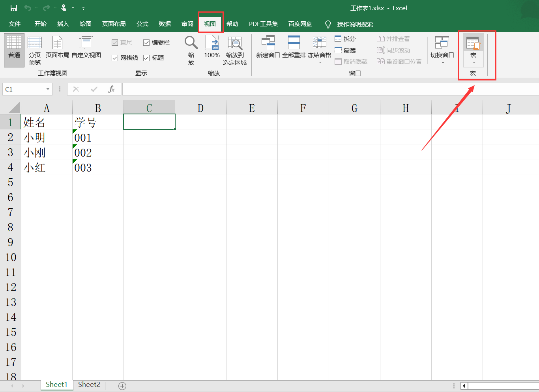Add a new sheet with plus icon
Image resolution: width=539 pixels, height=392 pixels.
122,386
